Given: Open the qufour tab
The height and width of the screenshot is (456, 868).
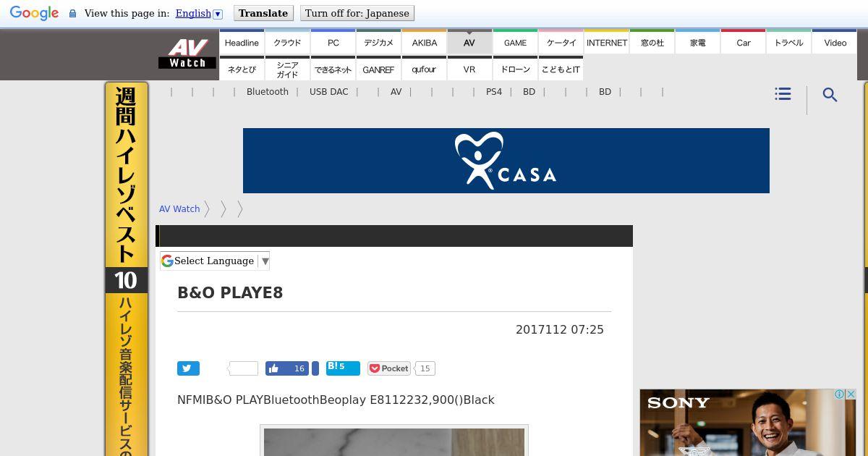Looking at the screenshot, I should click(425, 69).
